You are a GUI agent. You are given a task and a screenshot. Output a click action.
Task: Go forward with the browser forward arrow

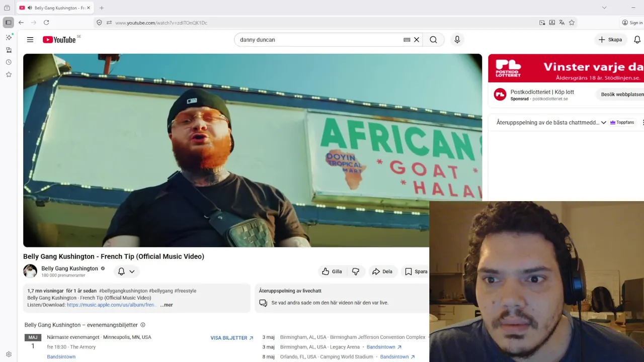[x=34, y=23]
